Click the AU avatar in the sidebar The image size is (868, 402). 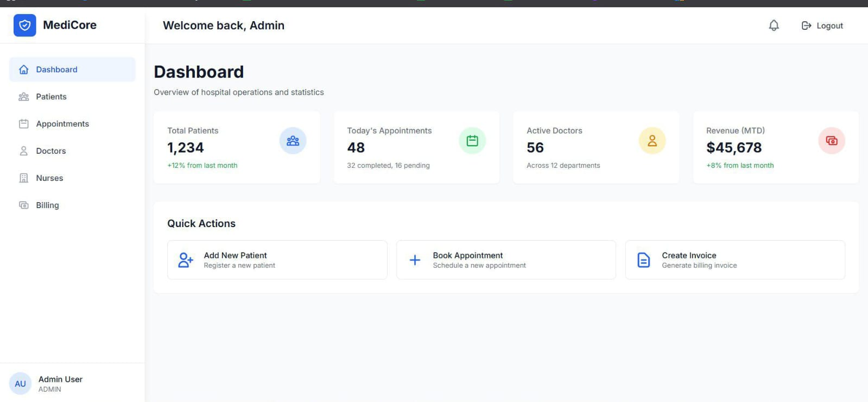pyautogui.click(x=21, y=384)
